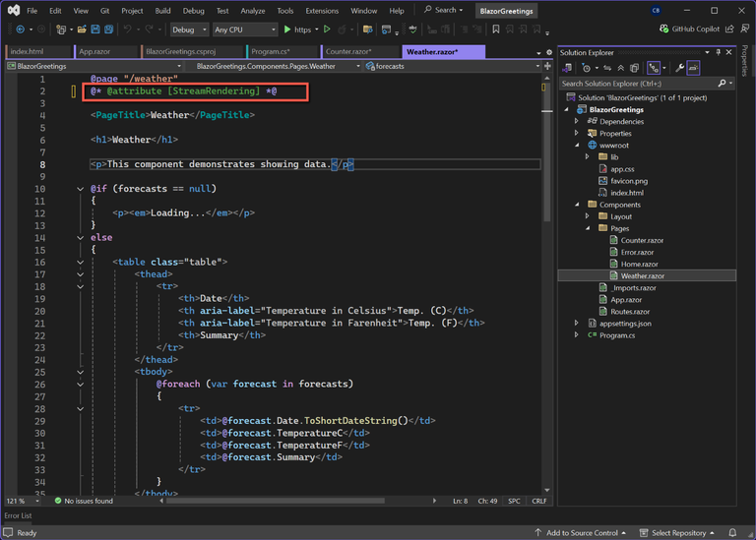The width and height of the screenshot is (756, 540).
Task: Toggle the Solution Explorer pin auto-hide
Action: [x=718, y=52]
